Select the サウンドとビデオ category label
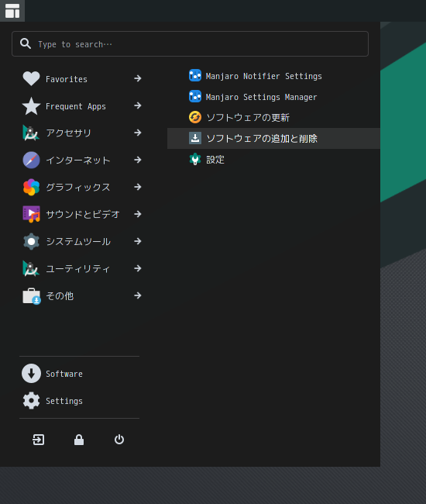The image size is (426, 504). [83, 214]
